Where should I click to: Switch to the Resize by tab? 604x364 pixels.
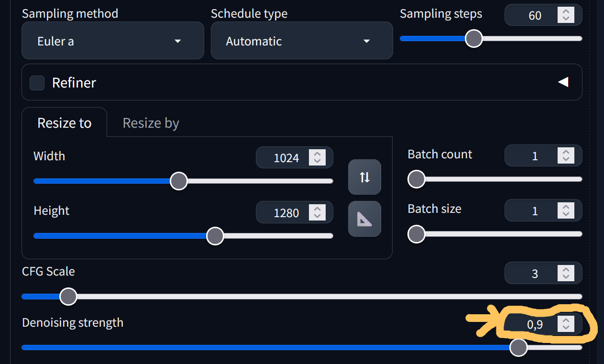[x=151, y=123]
